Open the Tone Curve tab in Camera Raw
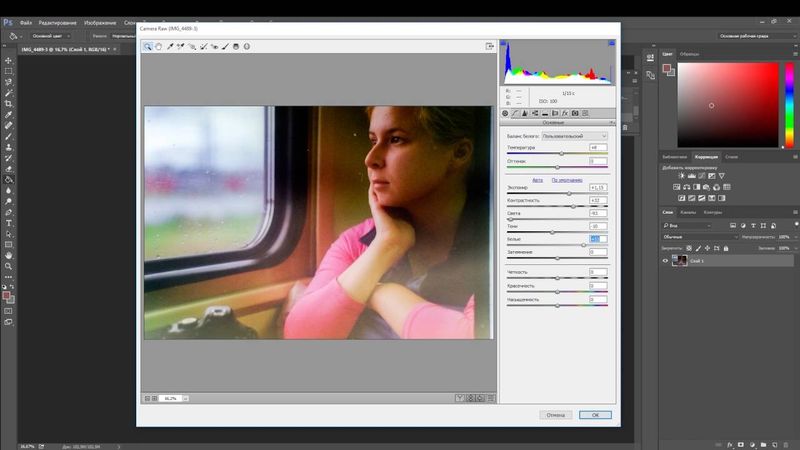 point(515,113)
